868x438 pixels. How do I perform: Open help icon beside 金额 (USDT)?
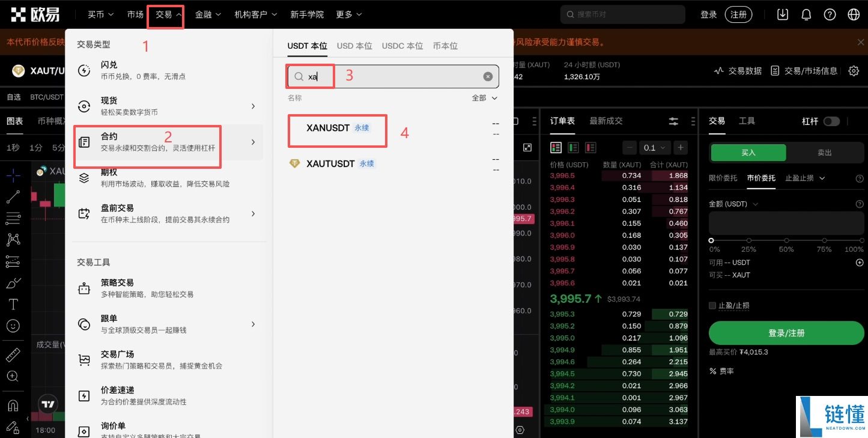click(860, 204)
